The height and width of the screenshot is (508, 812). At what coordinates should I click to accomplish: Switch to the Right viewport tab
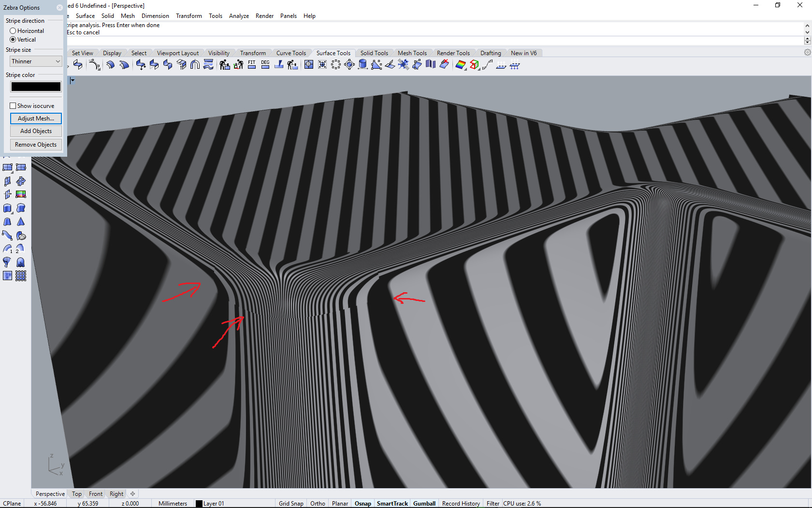click(116, 493)
